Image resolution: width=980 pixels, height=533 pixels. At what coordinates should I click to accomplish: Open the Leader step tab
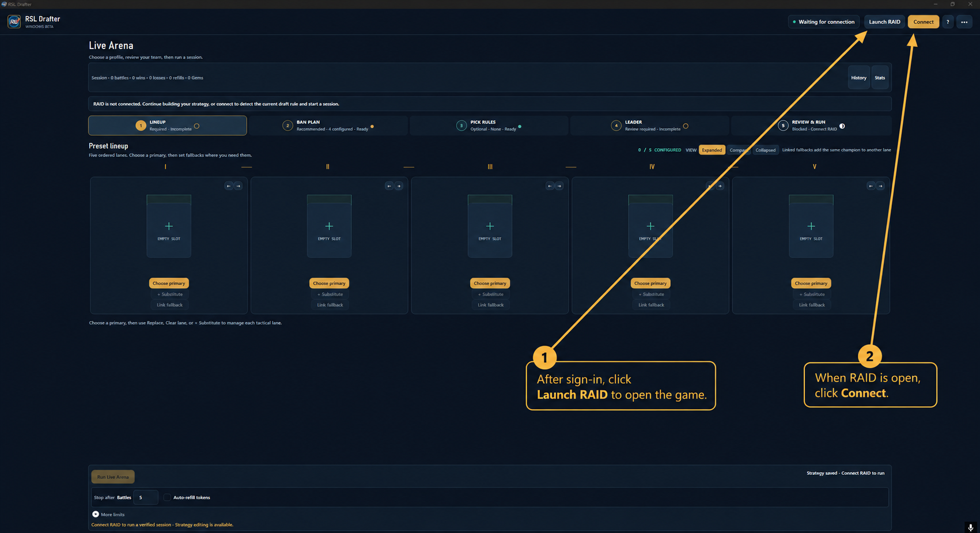(x=650, y=126)
